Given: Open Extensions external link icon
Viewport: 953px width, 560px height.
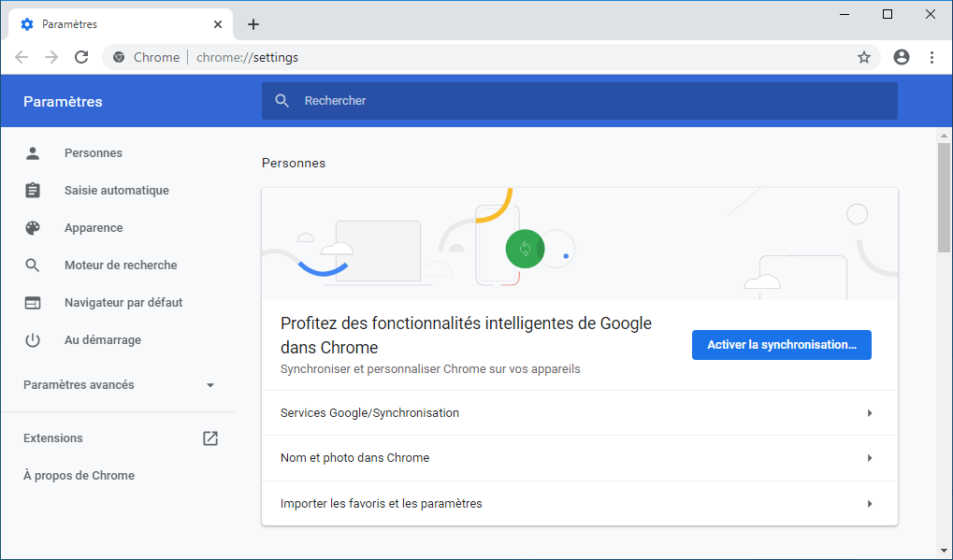Looking at the screenshot, I should coord(210,438).
